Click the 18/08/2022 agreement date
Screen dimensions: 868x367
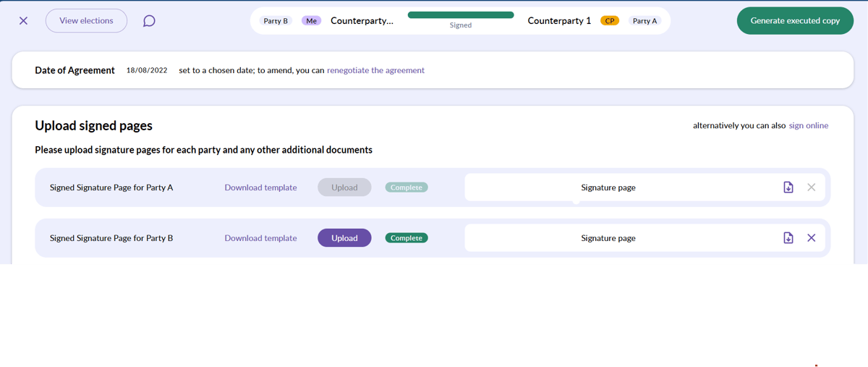147,70
